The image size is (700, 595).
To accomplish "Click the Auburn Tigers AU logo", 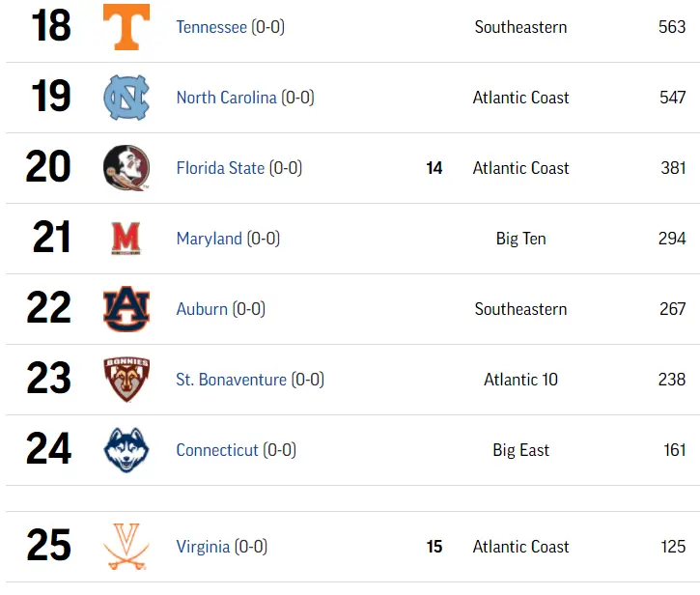I will tap(126, 309).
